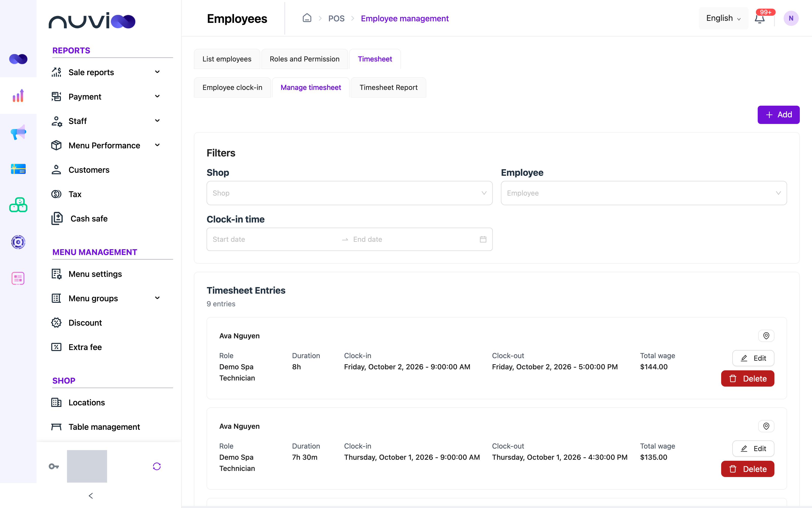Click the Locations building icon

(56, 402)
